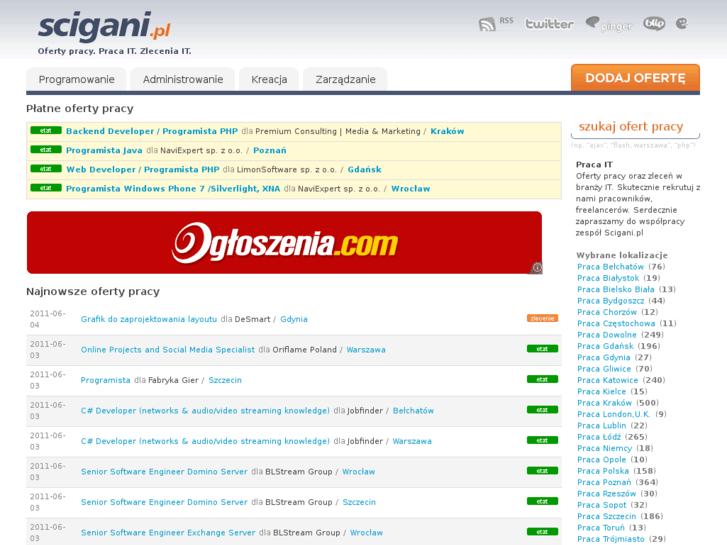Click Praca Bielsko Biała location link
This screenshot has height=545, width=727.
(616, 289)
